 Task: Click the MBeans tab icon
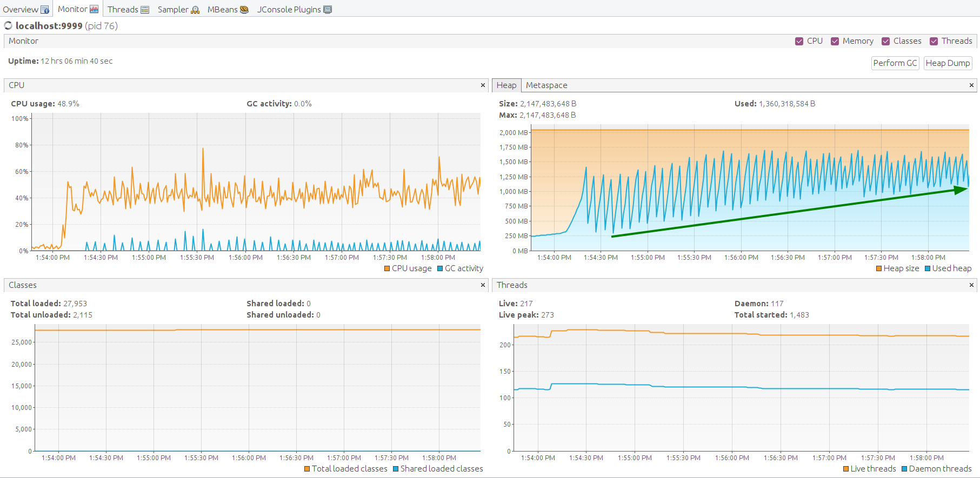point(244,10)
